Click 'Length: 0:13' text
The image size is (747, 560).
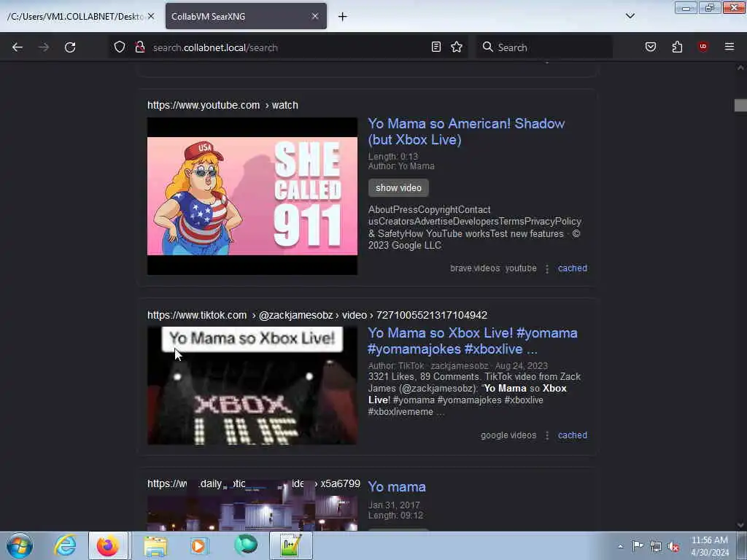393,156
